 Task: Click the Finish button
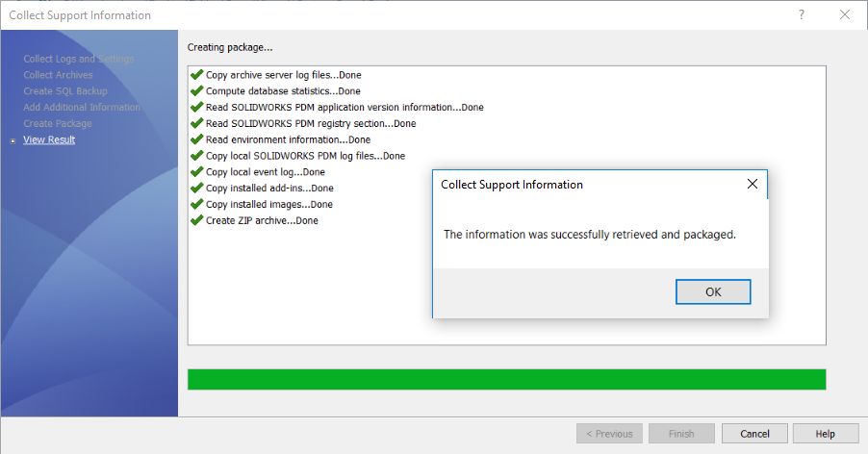(681, 434)
